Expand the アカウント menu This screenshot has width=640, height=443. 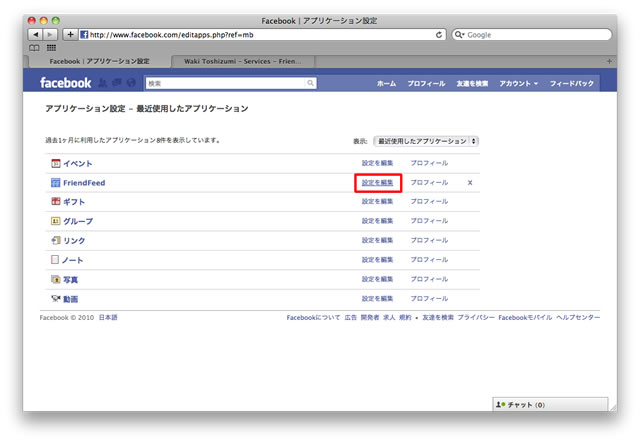tap(518, 83)
